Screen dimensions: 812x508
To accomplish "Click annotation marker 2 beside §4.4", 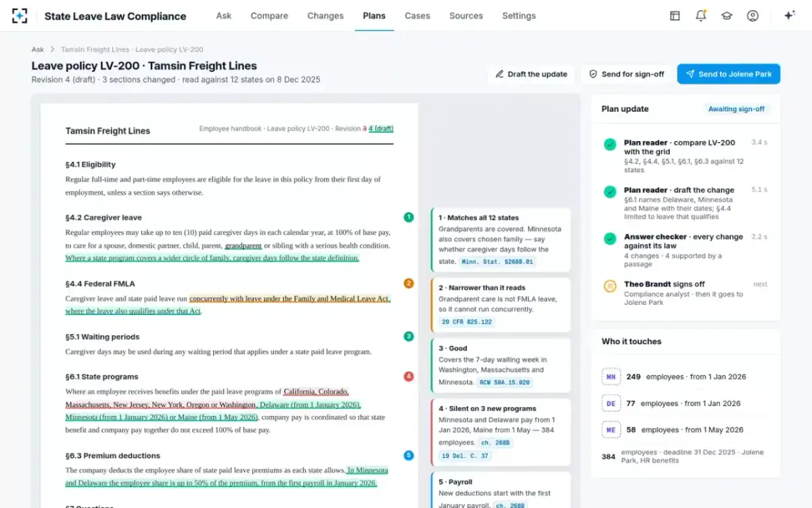I will point(409,283).
